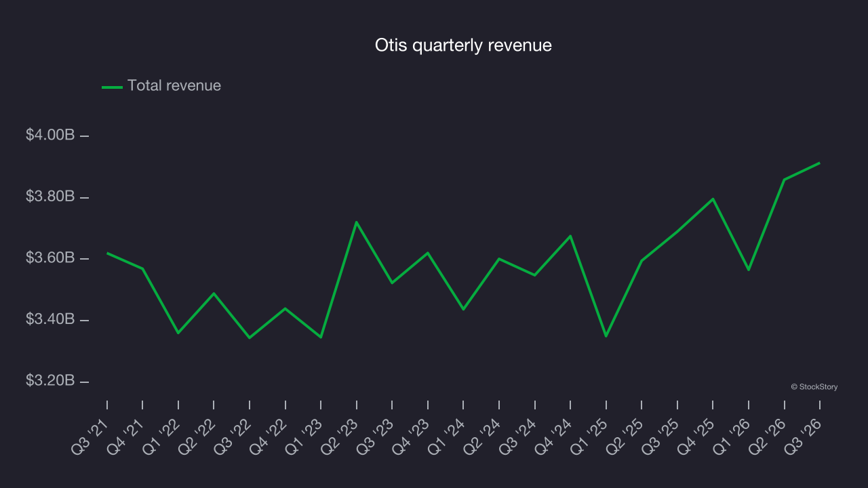
Task: Pick the Q2 '23 x-axis label
Action: point(339,436)
